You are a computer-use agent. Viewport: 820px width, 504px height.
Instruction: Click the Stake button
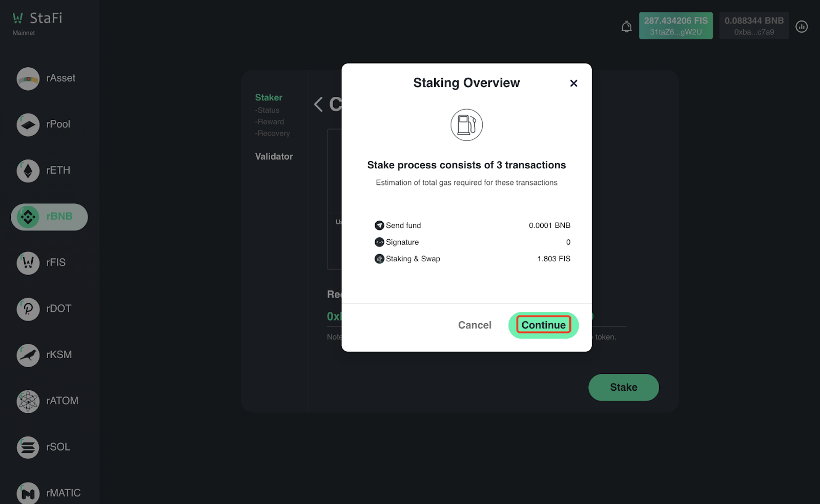[x=624, y=388]
